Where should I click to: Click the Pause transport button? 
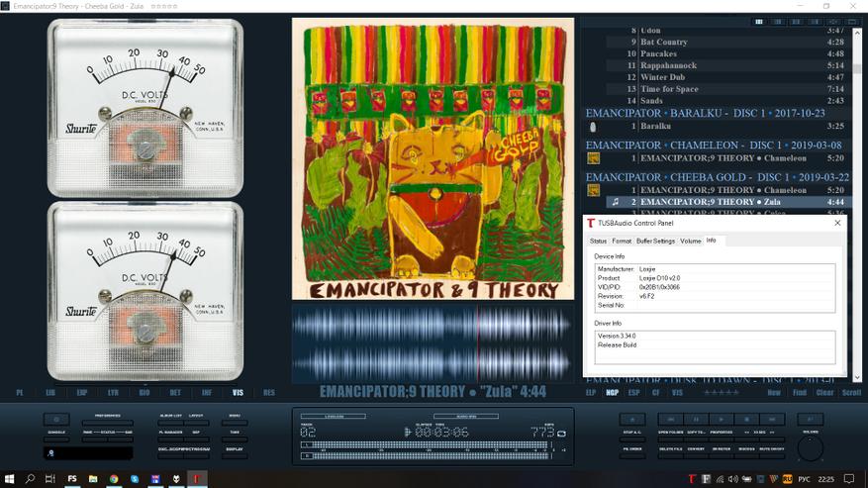(x=697, y=419)
